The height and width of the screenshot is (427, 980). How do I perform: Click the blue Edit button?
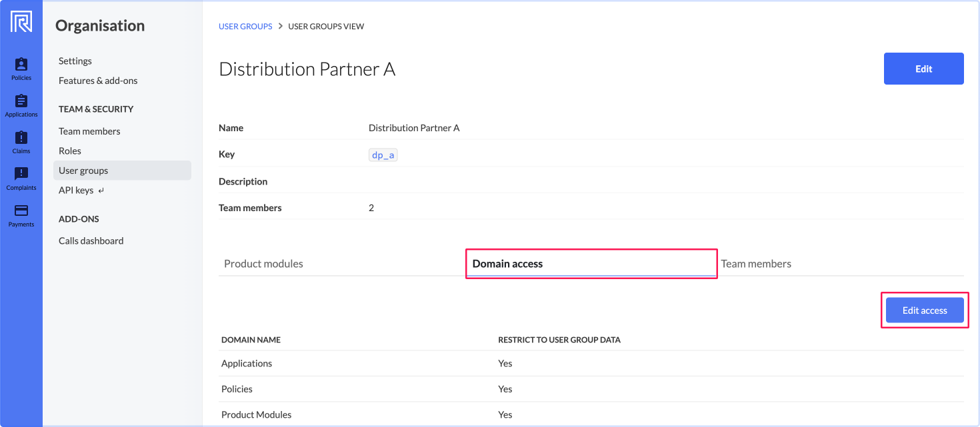[923, 69]
